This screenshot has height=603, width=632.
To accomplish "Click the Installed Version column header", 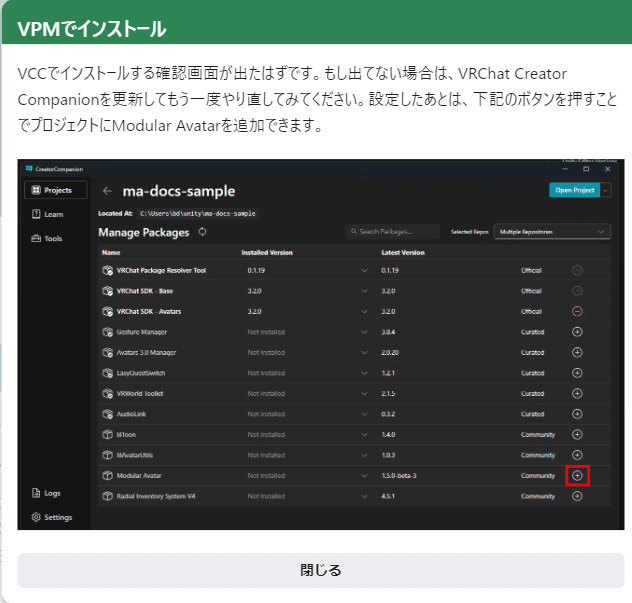I will point(267,252).
